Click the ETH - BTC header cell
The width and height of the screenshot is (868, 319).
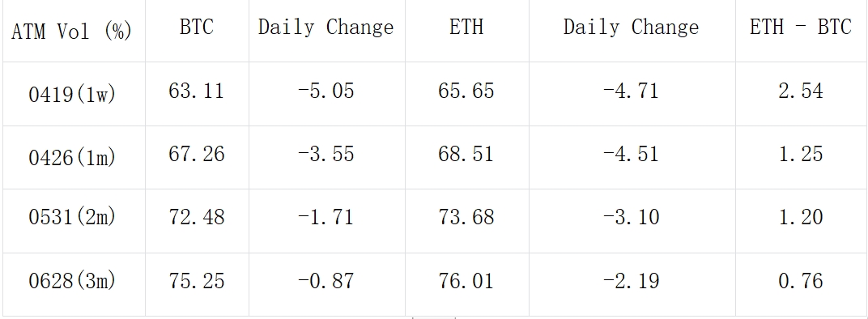coord(801,31)
